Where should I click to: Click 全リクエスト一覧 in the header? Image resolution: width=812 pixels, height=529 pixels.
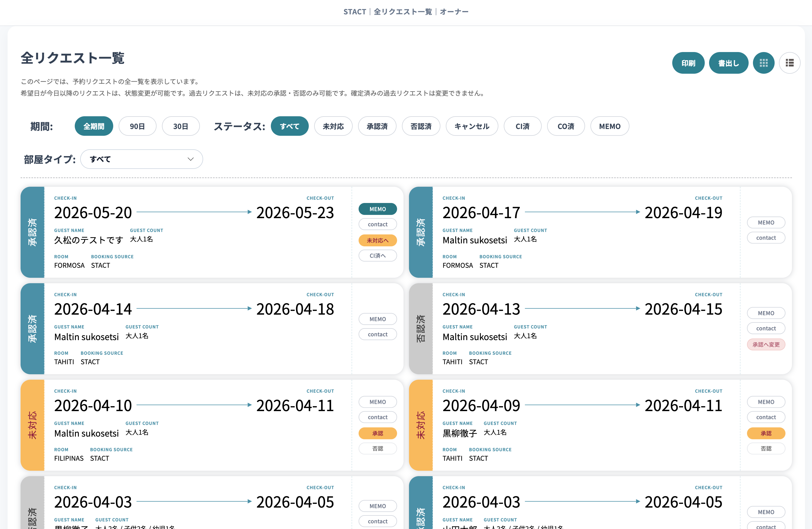(x=403, y=12)
